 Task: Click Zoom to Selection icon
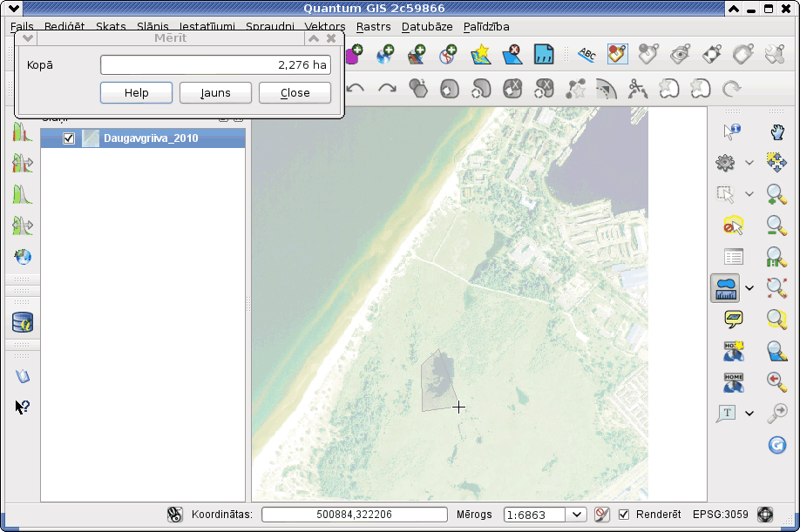pyautogui.click(x=776, y=319)
